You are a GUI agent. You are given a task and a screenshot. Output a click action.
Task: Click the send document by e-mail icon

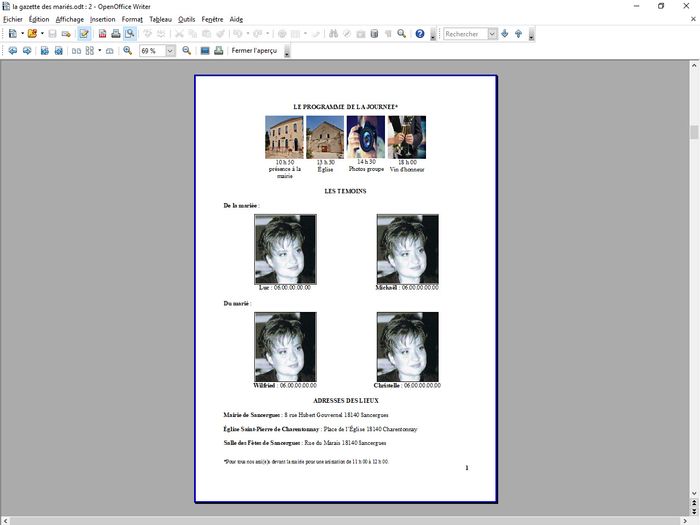click(66, 33)
